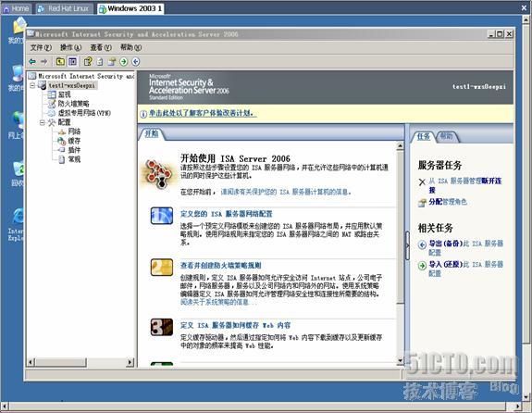Switch to the Red Hat Linux VM tab
This screenshot has width=532, height=413.
pyautogui.click(x=64, y=8)
